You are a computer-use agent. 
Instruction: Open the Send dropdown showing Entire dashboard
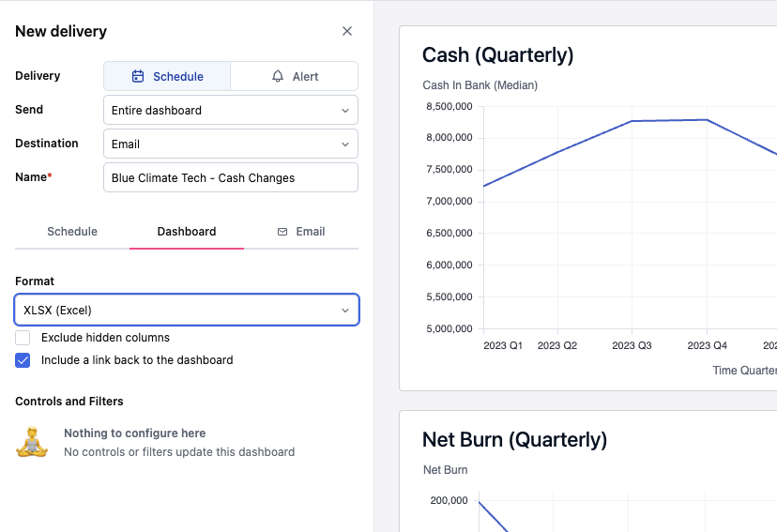point(231,110)
